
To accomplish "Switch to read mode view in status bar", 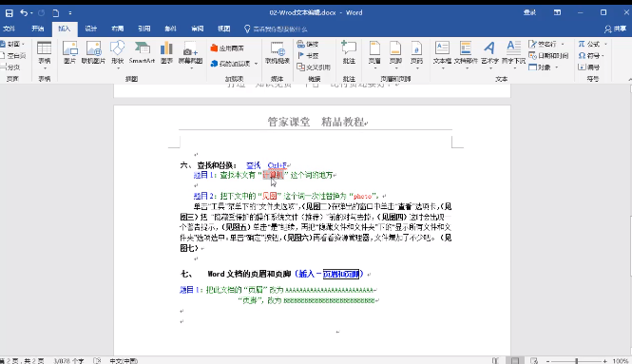I will [495, 361].
